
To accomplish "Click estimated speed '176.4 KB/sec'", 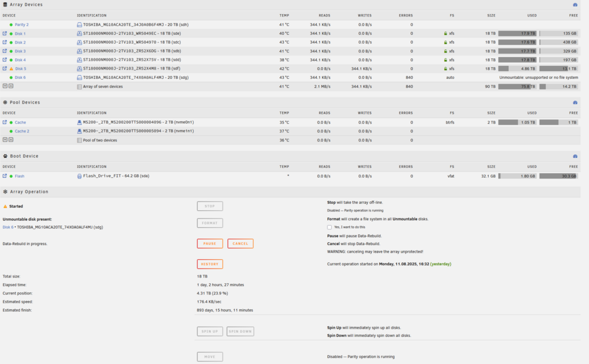I will [209, 302].
